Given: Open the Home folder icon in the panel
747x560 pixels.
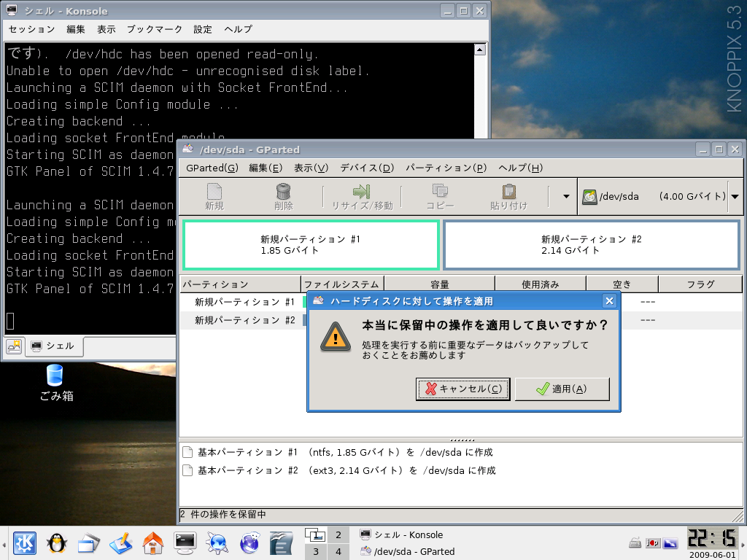Looking at the screenshot, I should pyautogui.click(x=153, y=542).
